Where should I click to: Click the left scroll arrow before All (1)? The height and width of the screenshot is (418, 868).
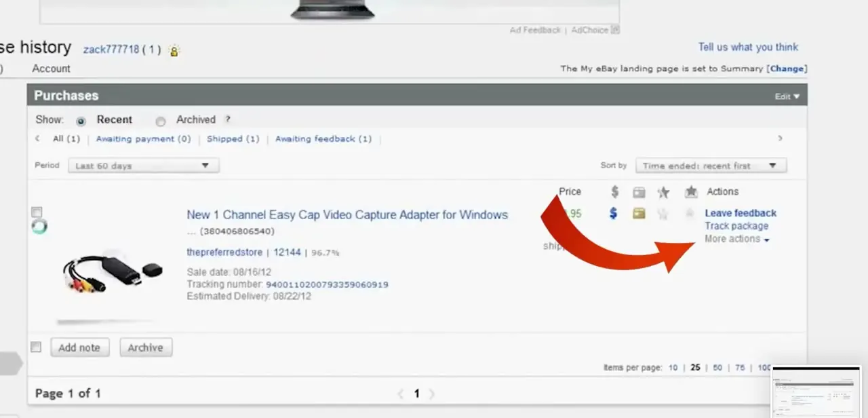click(37, 138)
